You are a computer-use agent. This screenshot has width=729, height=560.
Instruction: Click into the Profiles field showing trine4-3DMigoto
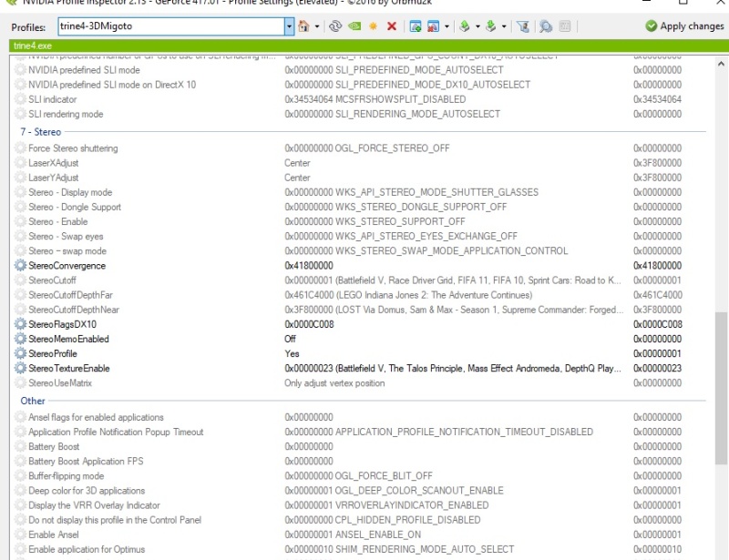pyautogui.click(x=171, y=26)
